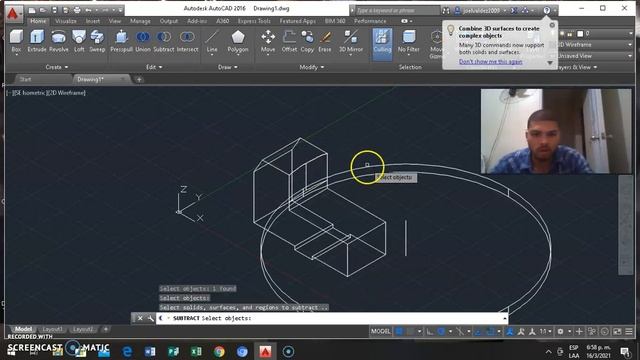The image size is (640, 360).
Task: Click the Open file icon in quick access toolbar
Action: click(x=42, y=10)
